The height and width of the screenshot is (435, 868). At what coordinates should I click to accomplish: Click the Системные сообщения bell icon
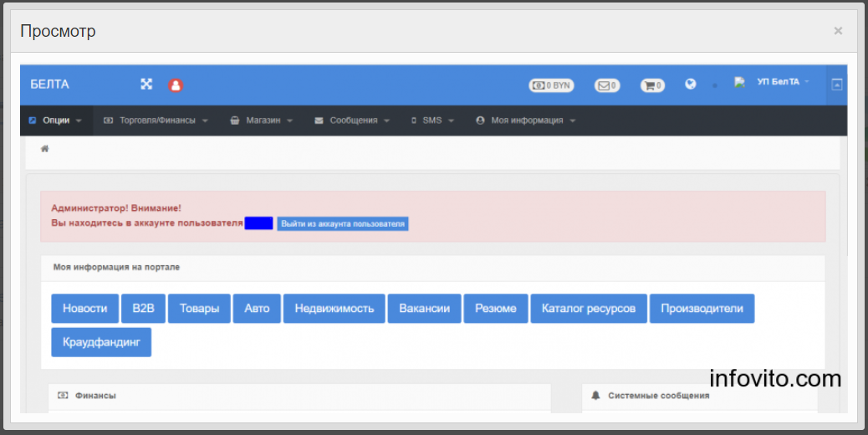click(x=595, y=395)
